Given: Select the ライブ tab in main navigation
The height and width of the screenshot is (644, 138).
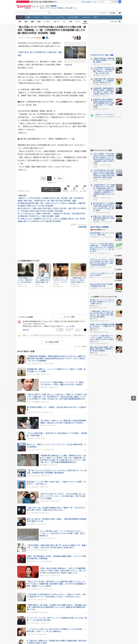Looking at the screenshot, I should pos(37,17).
